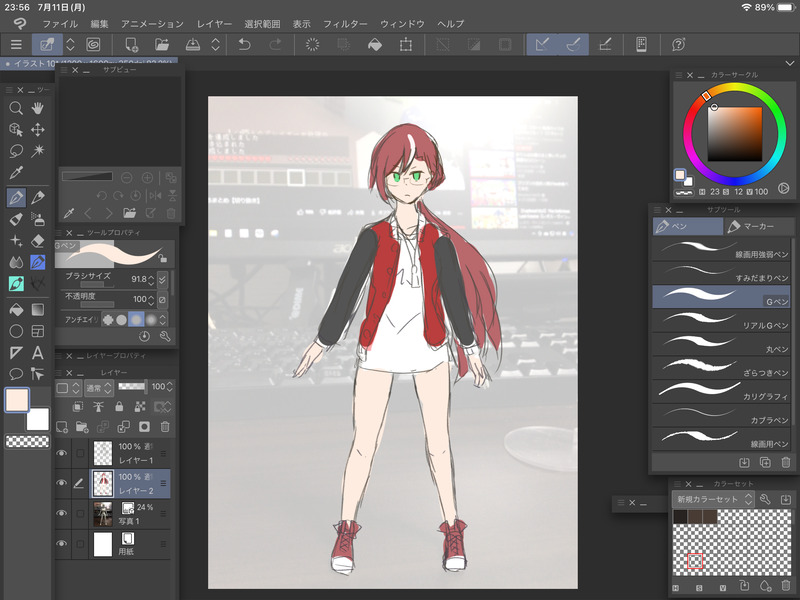This screenshot has width=800, height=600.
Task: Switch to the マーカー sub tool tab
Action: click(x=759, y=227)
